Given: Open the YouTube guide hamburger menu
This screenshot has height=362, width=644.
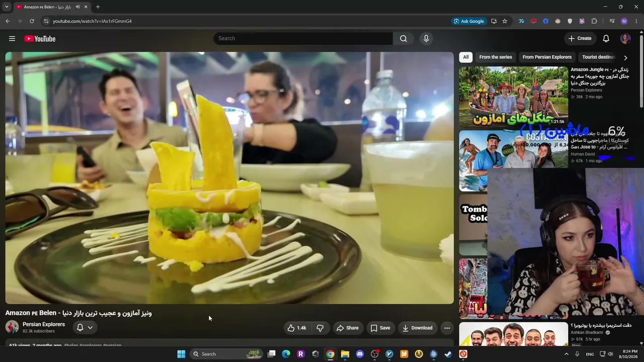Looking at the screenshot, I should click(x=12, y=39).
